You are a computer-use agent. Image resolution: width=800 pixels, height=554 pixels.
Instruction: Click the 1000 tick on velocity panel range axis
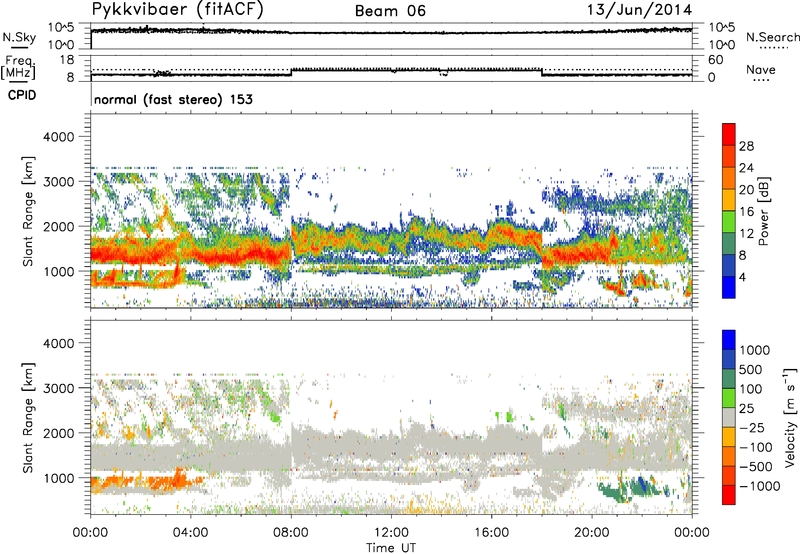pyautogui.click(x=58, y=478)
